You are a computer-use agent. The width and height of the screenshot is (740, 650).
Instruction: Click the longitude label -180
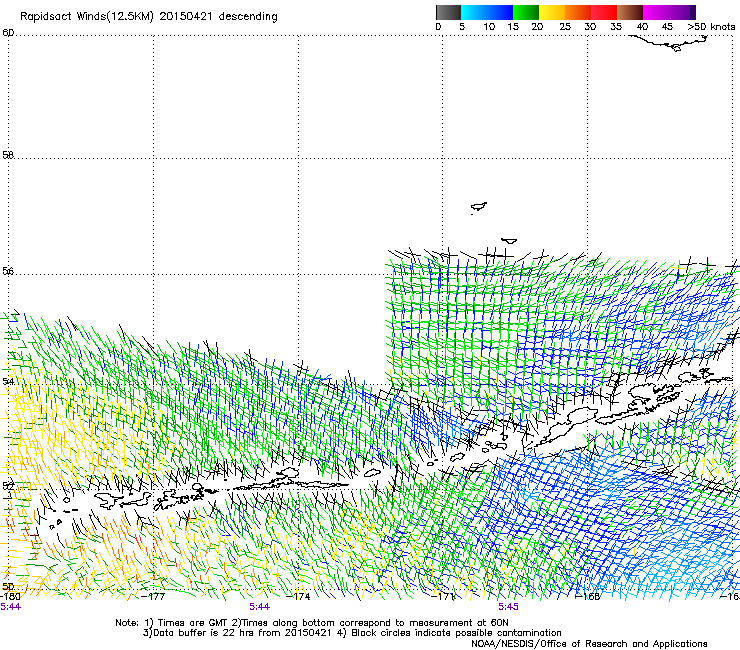10,596
